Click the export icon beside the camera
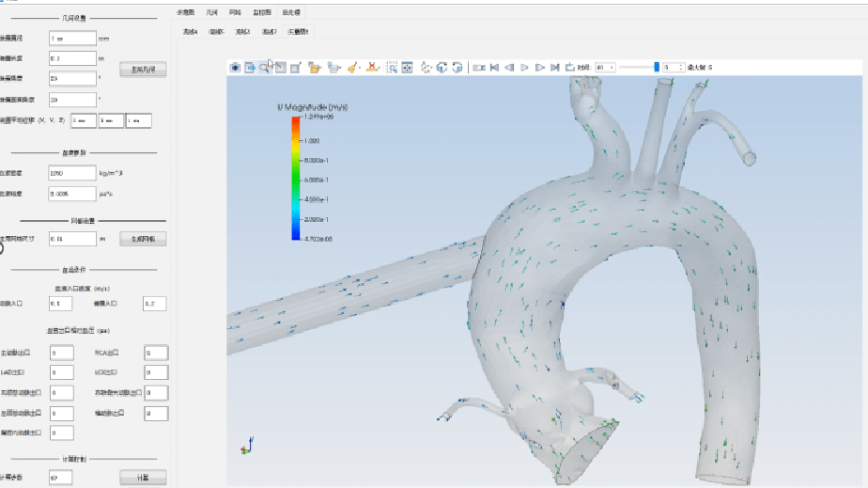Image resolution: width=868 pixels, height=488 pixels. click(x=250, y=68)
